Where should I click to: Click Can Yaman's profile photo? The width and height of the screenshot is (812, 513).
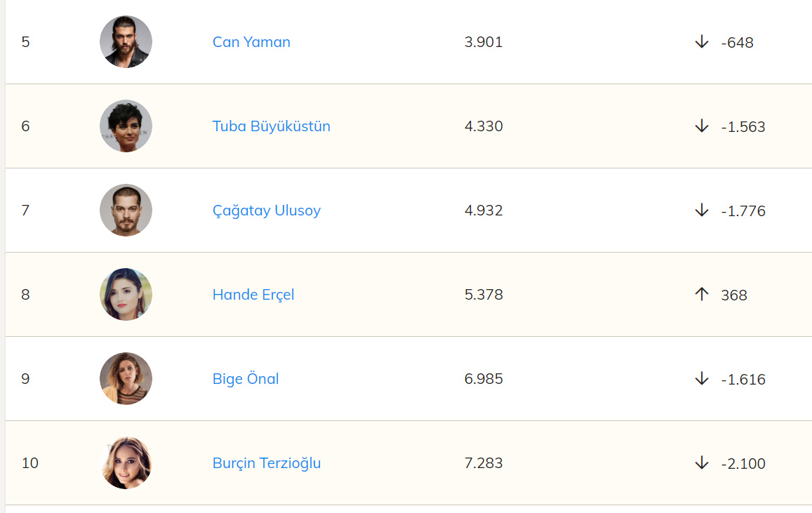click(126, 42)
